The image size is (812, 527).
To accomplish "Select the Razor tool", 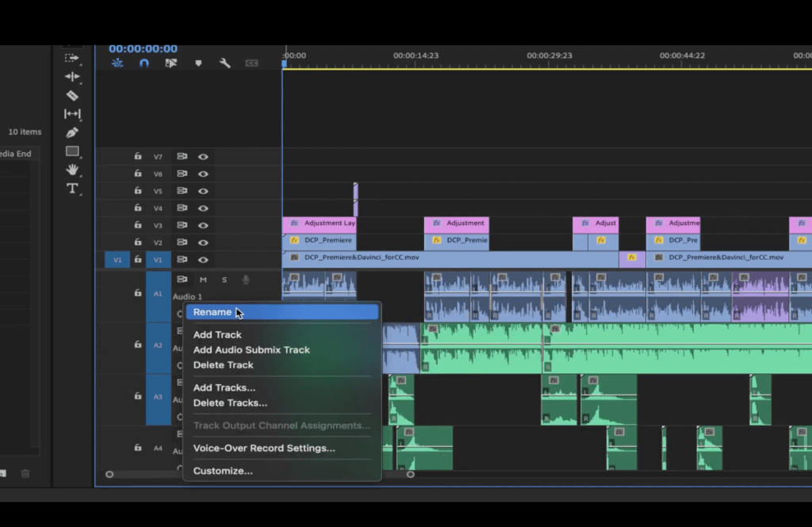I will (x=72, y=95).
